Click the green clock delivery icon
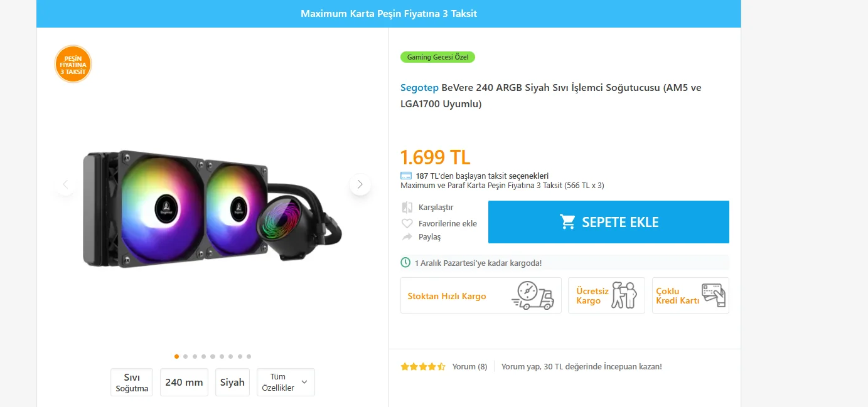868x407 pixels. 406,263
